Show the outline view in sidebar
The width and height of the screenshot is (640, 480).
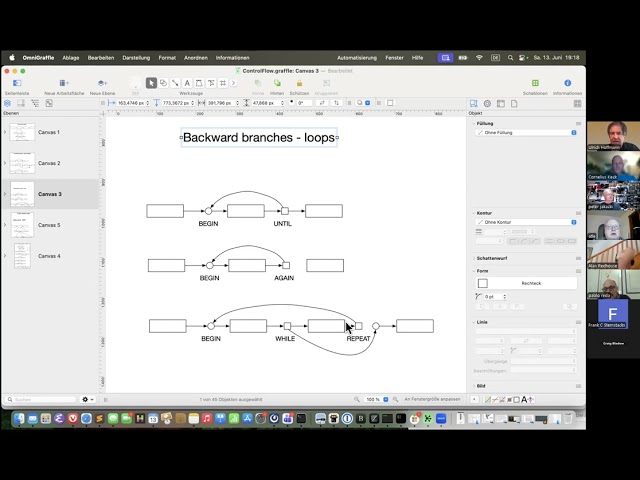click(35, 103)
